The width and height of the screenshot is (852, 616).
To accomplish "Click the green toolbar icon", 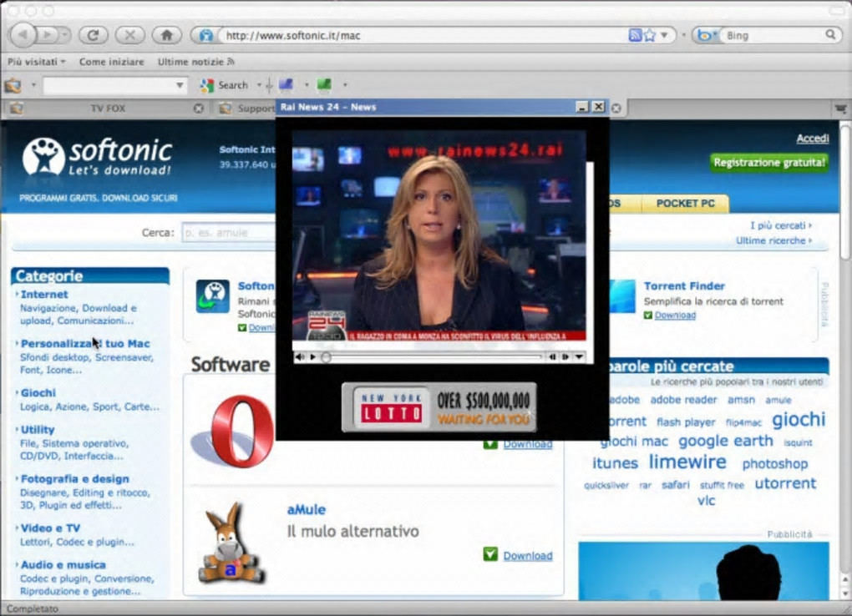I will coord(324,85).
